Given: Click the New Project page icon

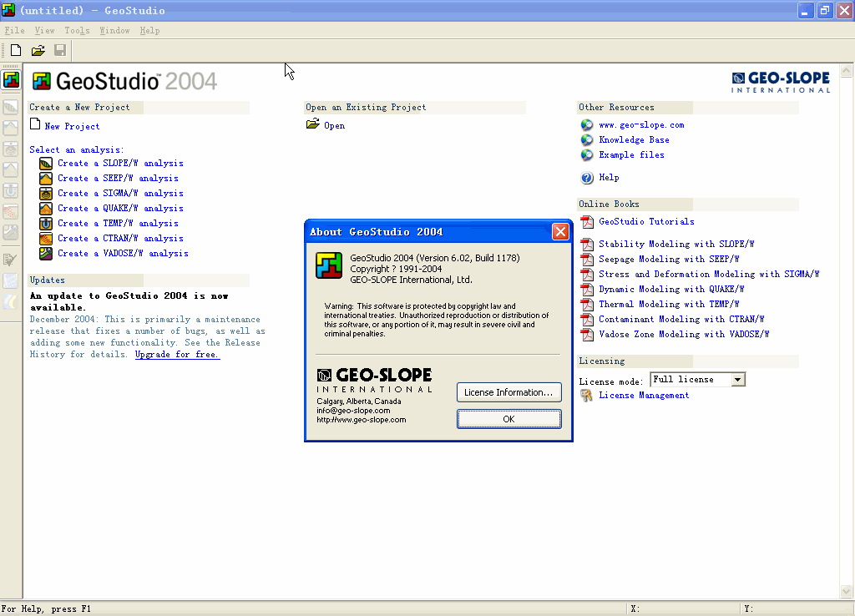Looking at the screenshot, I should 35,124.
